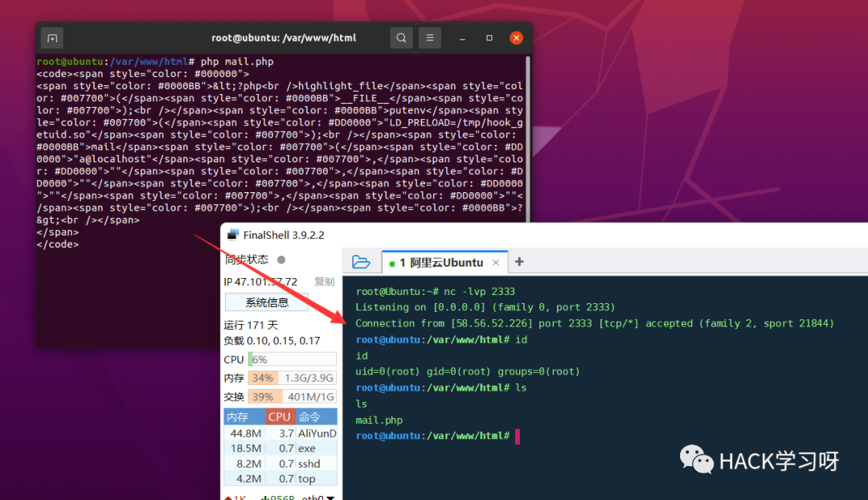Viewport: 868px width, 500px height.
Task: Click the 交换 swap usage bar showing 39%
Action: 293,396
